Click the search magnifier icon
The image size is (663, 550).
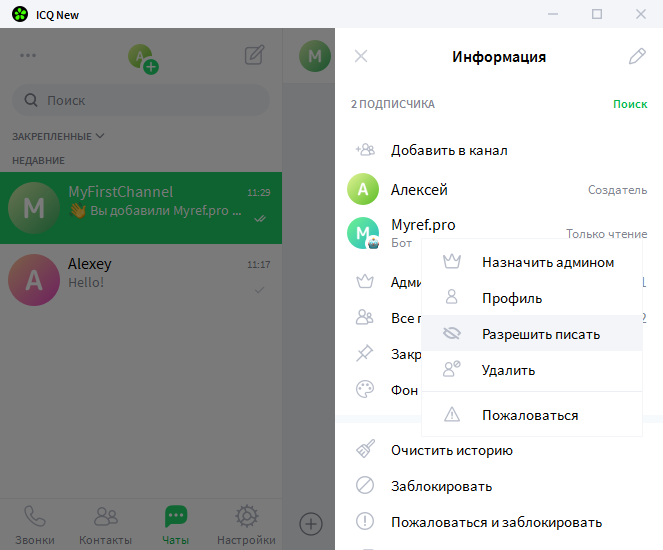tap(31, 100)
